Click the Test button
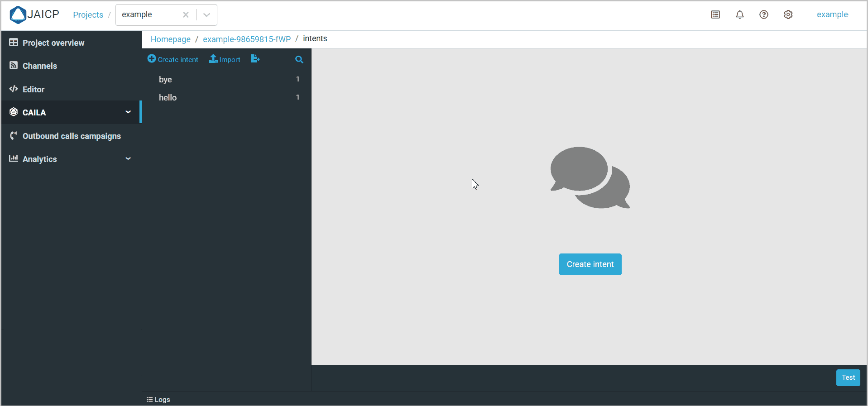 click(x=848, y=377)
